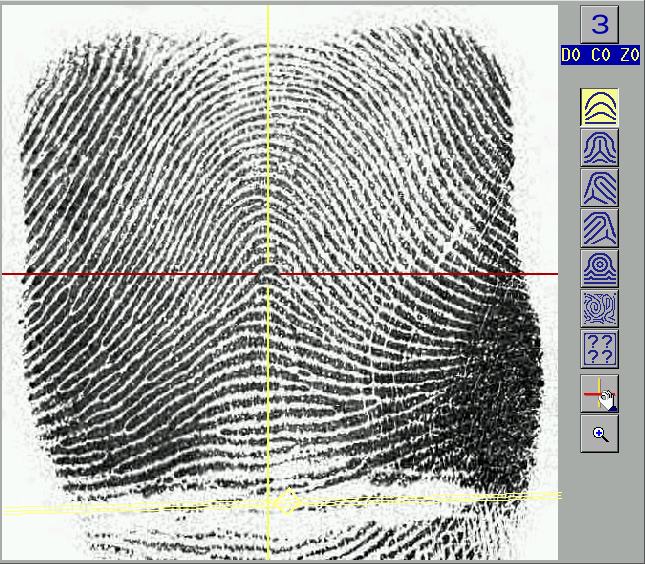Select the whorl pattern icon
Viewport: 646px width, 564px height.
click(599, 268)
